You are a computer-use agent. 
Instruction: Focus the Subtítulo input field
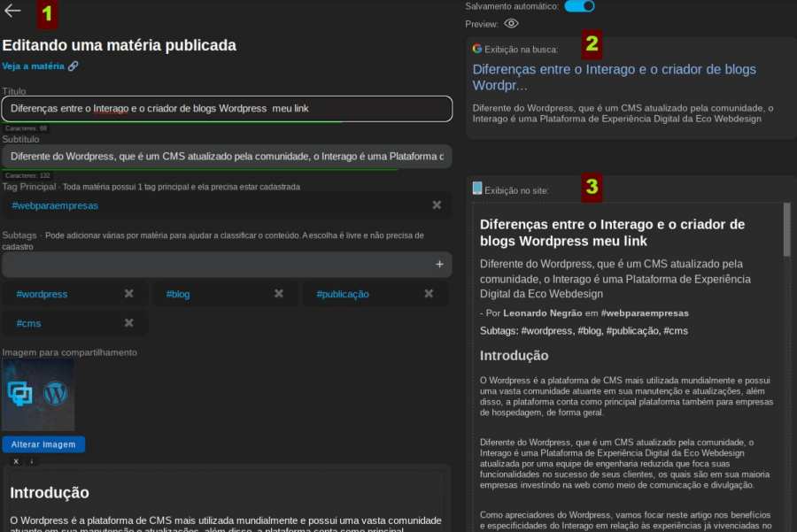pos(227,157)
